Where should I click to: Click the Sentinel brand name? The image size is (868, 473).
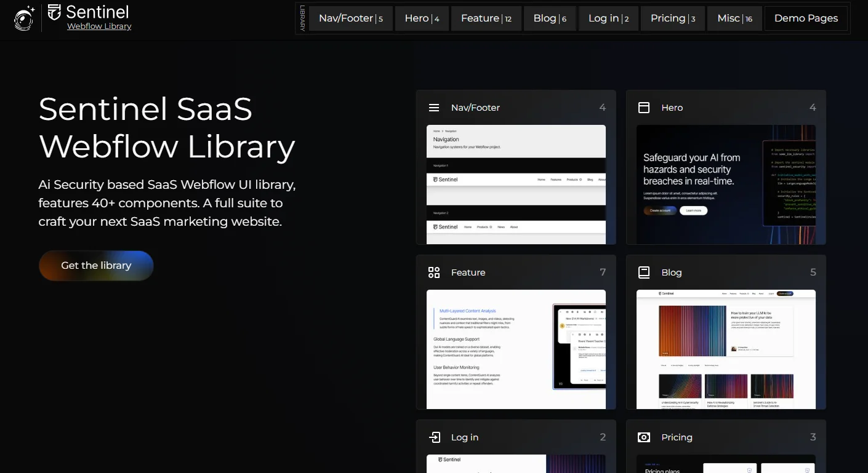pyautogui.click(x=97, y=12)
